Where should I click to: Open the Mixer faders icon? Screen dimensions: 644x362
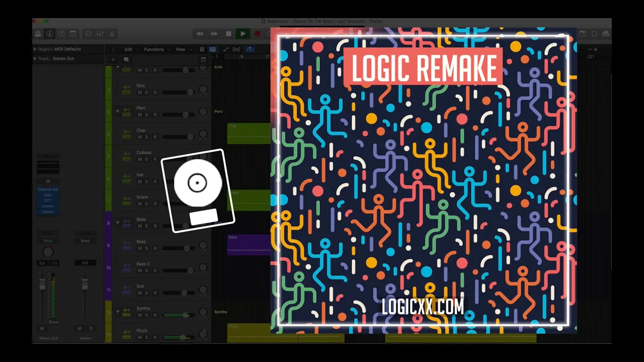click(x=100, y=34)
